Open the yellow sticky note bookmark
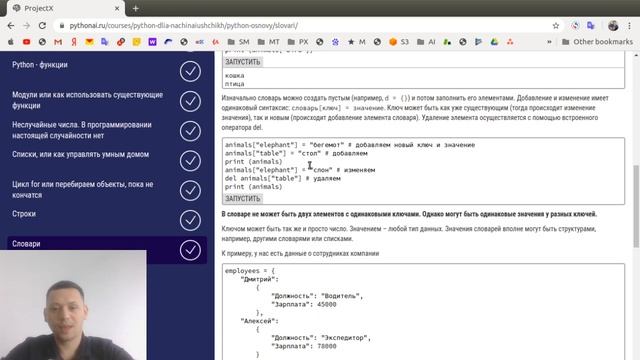This screenshot has height=360, width=640. click(137, 42)
